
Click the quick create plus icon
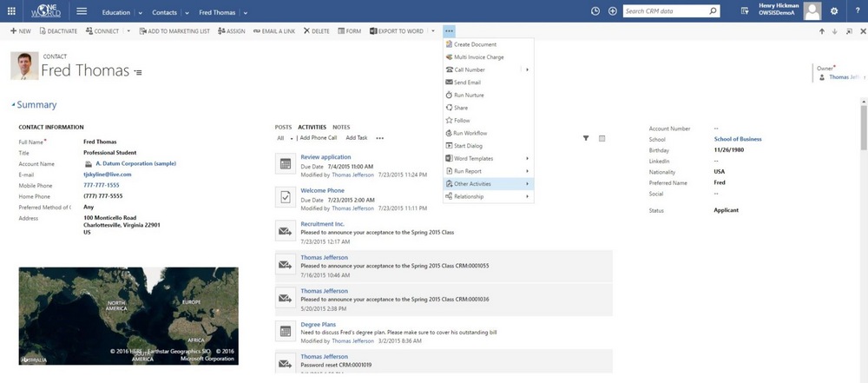pos(612,11)
